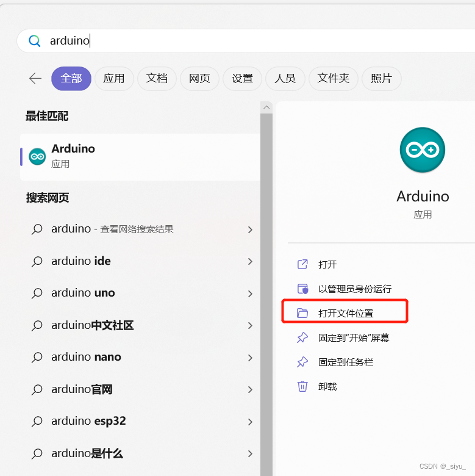Switch to the 设置 filter tab
Screen dimensions: 475x476
pyautogui.click(x=242, y=79)
